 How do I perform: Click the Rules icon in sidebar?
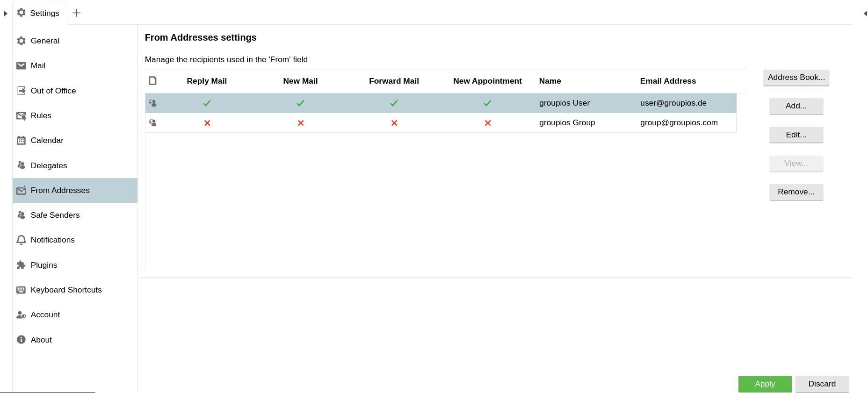21,116
